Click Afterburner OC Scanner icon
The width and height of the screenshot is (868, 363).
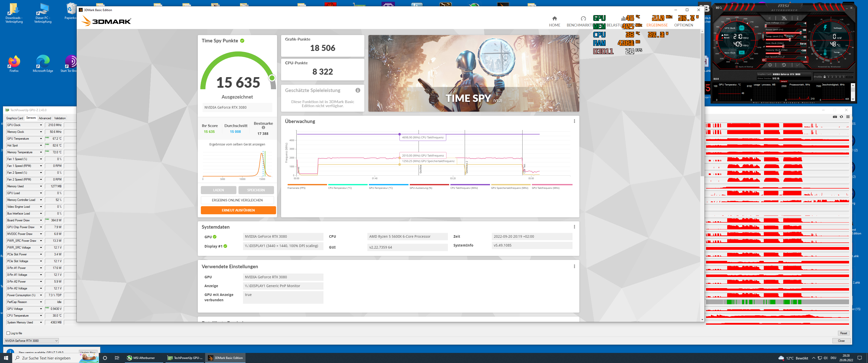pyautogui.click(x=719, y=8)
